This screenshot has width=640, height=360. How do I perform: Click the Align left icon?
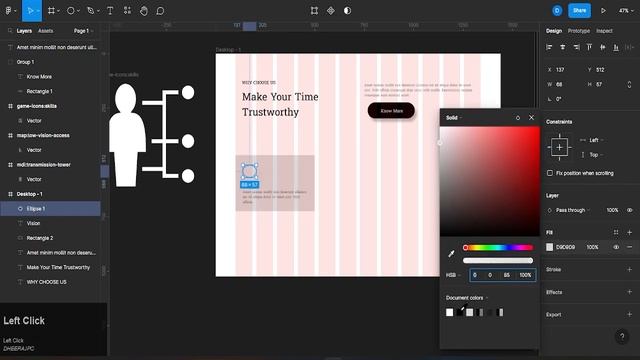pos(549,47)
